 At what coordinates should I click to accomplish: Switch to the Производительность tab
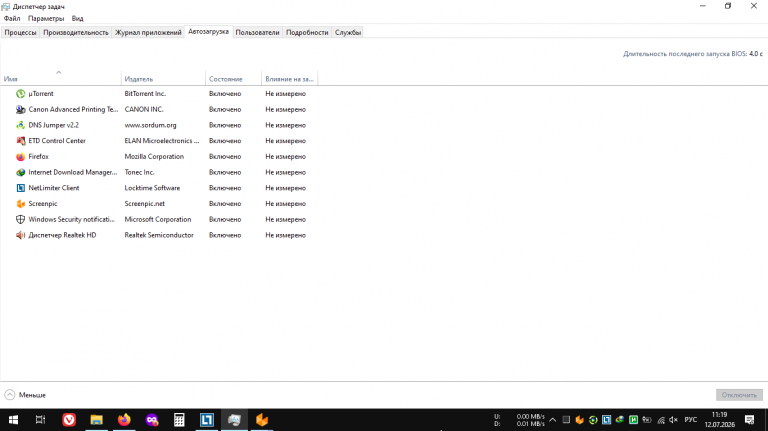pyautogui.click(x=75, y=32)
